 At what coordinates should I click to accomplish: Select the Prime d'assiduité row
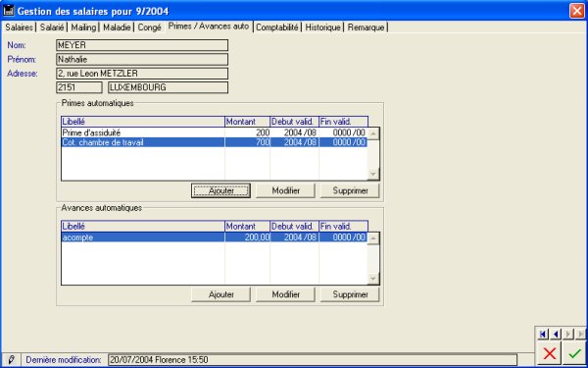pyautogui.click(x=214, y=132)
